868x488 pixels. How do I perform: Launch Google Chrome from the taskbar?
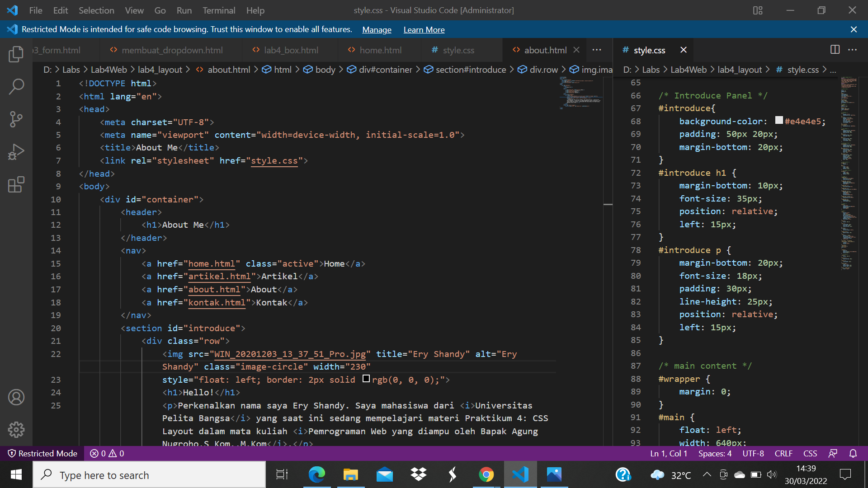click(486, 474)
